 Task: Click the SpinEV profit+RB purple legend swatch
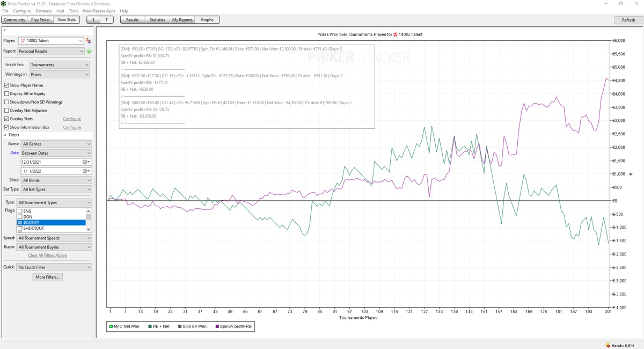coord(217,326)
